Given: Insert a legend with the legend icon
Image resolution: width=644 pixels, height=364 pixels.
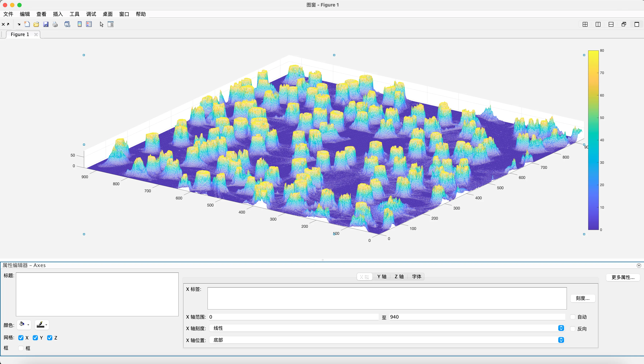Looking at the screenshot, I should (x=89, y=24).
